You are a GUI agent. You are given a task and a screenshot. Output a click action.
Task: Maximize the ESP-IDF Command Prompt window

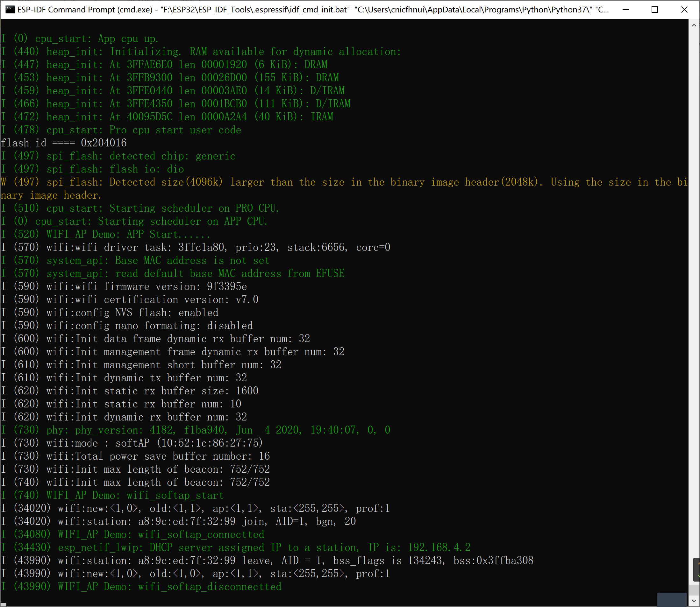[654, 10]
